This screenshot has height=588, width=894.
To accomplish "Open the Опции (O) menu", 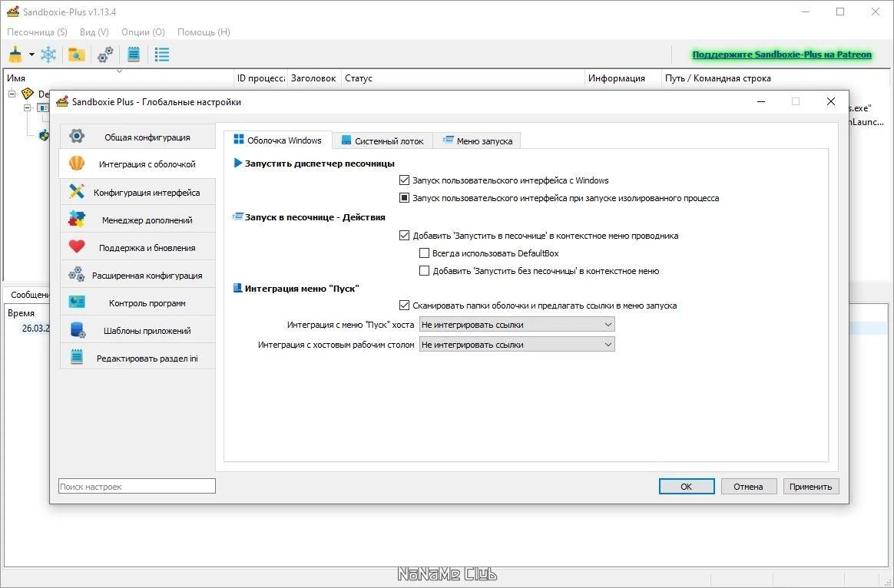I will coord(143,32).
